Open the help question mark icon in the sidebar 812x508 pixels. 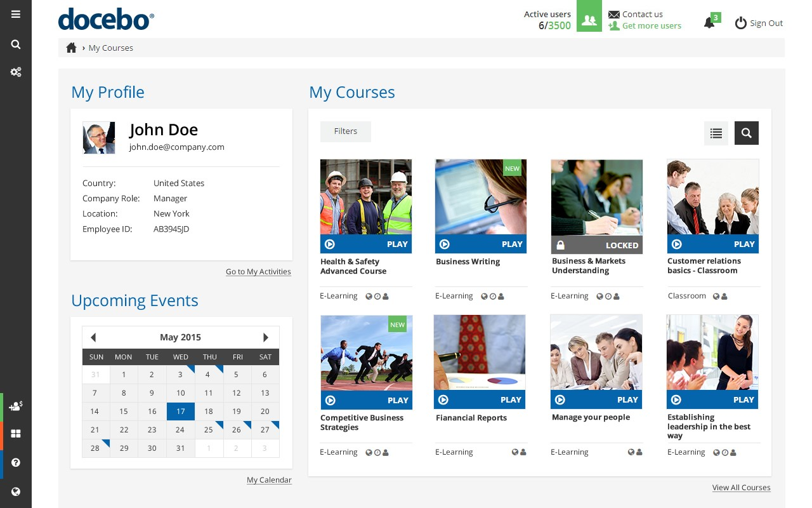pos(15,463)
